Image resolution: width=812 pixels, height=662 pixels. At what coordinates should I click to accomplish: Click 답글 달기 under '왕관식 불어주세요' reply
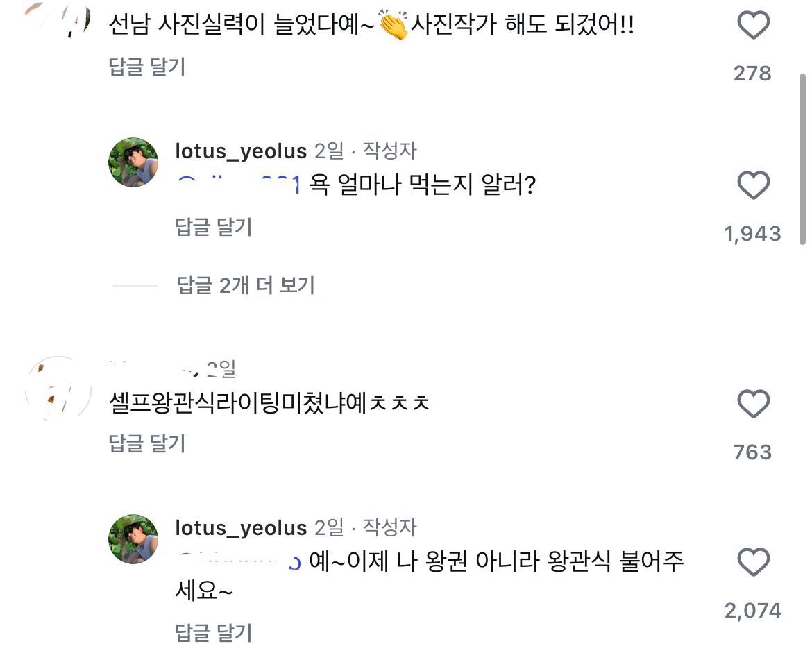tap(214, 632)
